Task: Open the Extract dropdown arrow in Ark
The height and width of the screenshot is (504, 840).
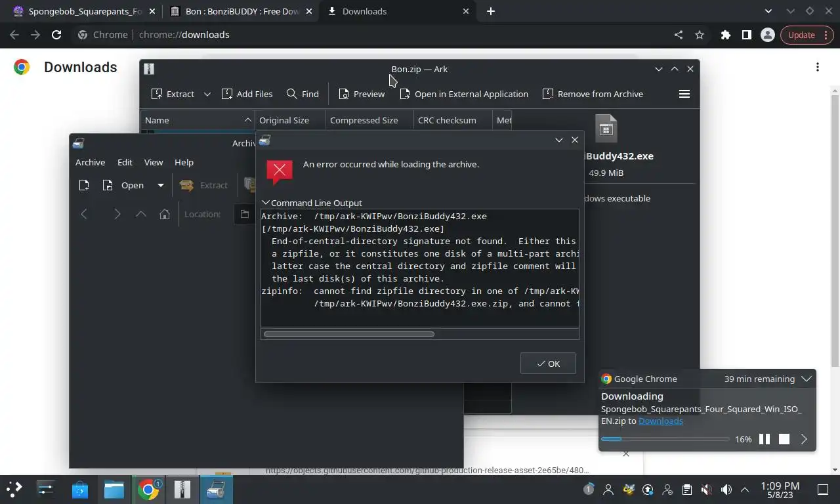Action: pos(207,94)
